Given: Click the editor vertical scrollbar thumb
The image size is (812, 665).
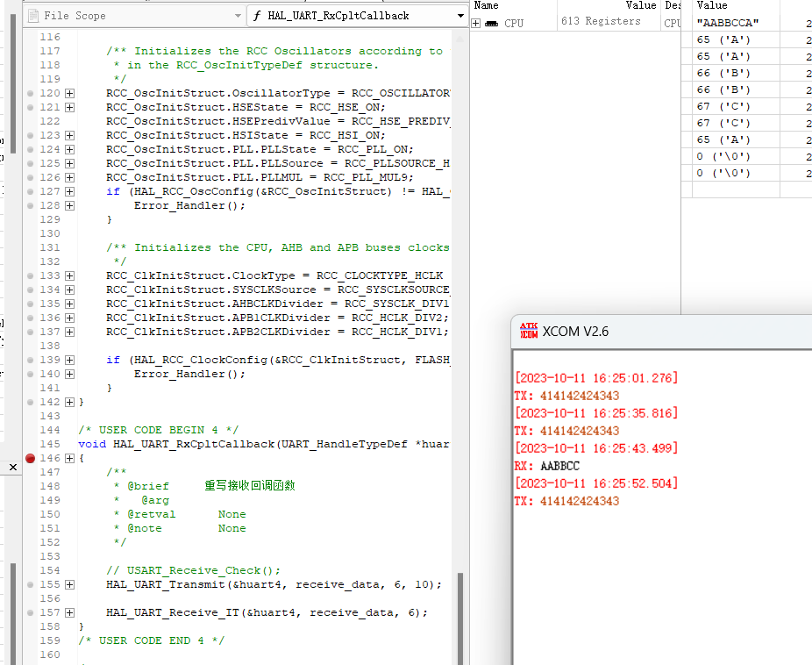Looking at the screenshot, I should tap(460, 617).
